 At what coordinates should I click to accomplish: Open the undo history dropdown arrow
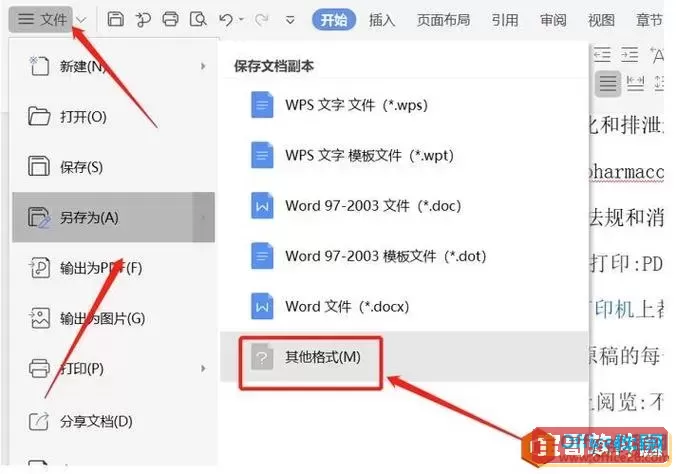[x=241, y=19]
